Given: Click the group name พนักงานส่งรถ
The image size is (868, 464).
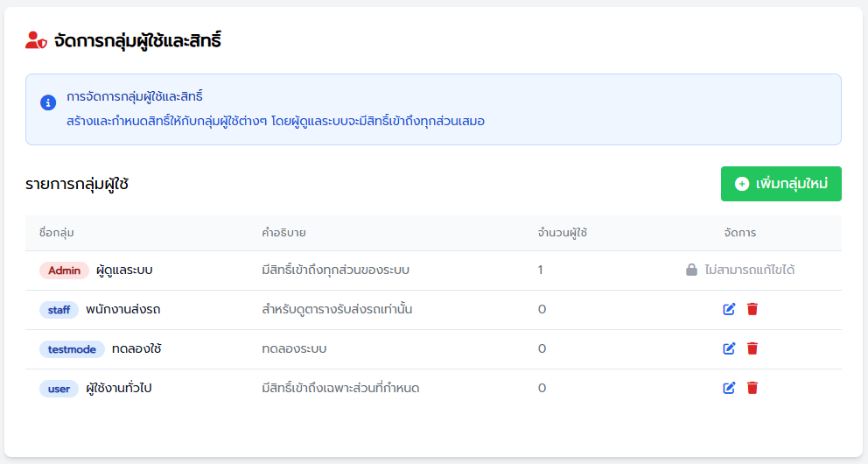Looking at the screenshot, I should pos(122,310).
